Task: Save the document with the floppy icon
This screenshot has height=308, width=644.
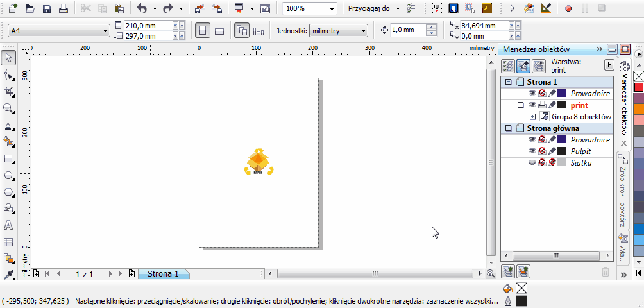Action: click(x=46, y=8)
